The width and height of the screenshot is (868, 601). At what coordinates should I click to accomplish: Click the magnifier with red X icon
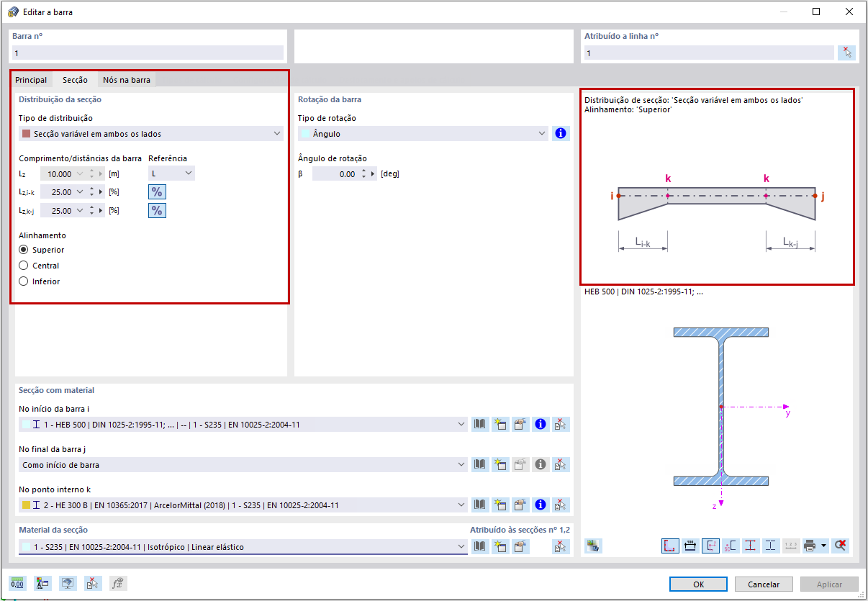click(839, 546)
